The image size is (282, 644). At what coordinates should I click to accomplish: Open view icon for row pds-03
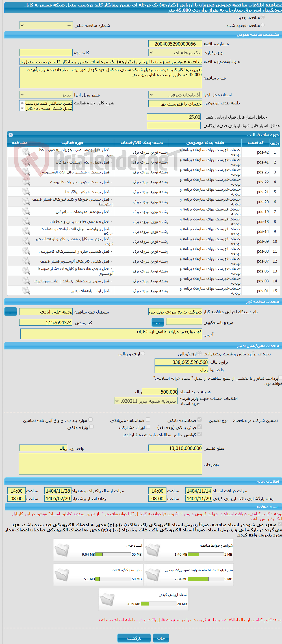click(26, 281)
